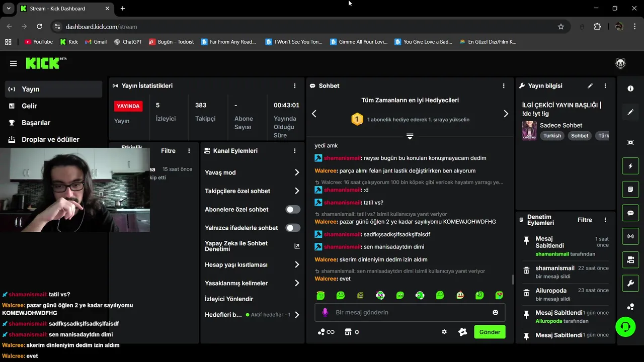
Task: Click the channel points infinity icon
Action: click(x=326, y=332)
